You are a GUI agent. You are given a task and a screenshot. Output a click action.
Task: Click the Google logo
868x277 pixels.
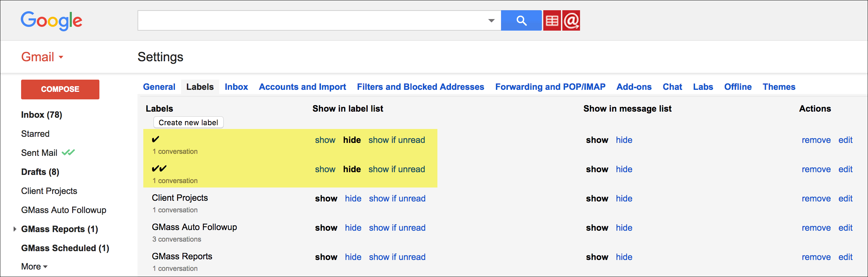tap(51, 21)
